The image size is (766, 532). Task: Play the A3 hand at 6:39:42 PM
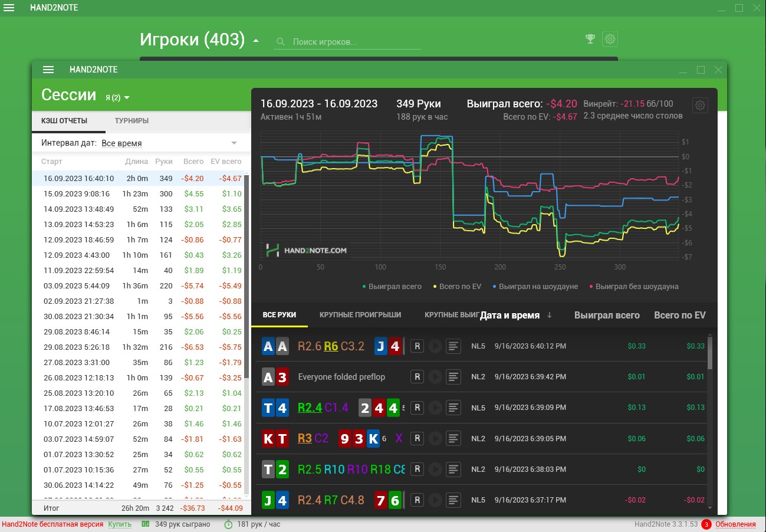click(x=435, y=377)
